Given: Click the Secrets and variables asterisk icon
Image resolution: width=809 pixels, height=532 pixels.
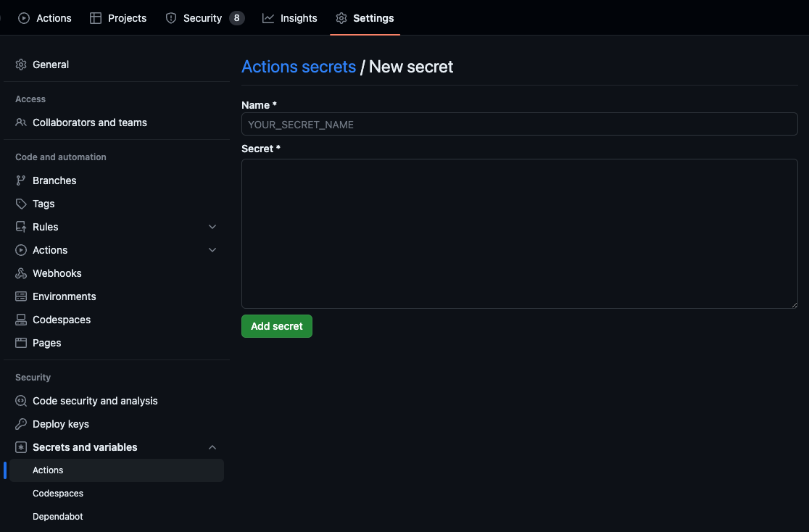Looking at the screenshot, I should click(x=20, y=447).
